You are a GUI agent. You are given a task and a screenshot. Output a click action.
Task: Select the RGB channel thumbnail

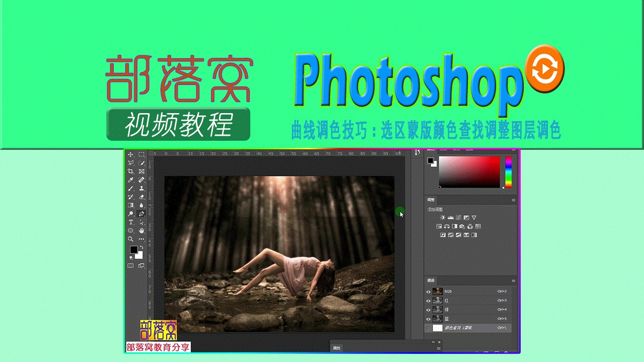pos(438,292)
